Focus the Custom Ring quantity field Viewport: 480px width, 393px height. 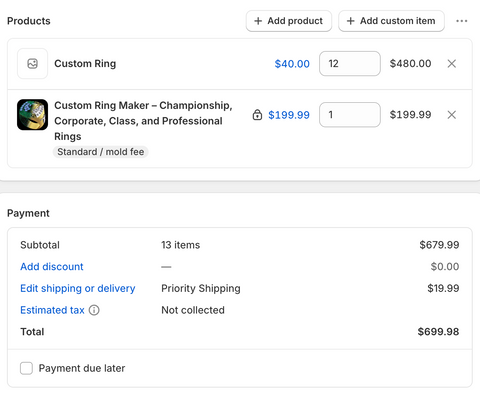pyautogui.click(x=350, y=64)
